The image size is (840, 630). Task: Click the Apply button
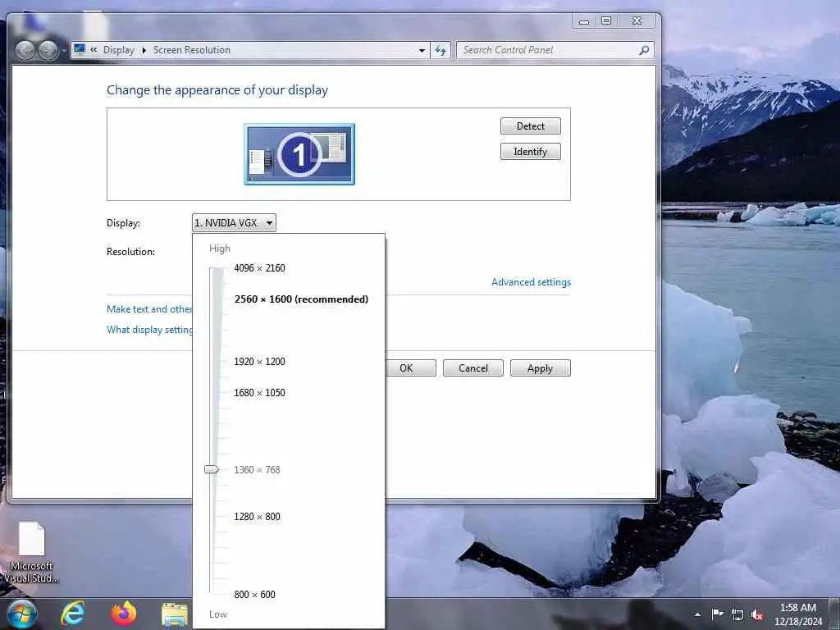click(x=540, y=368)
